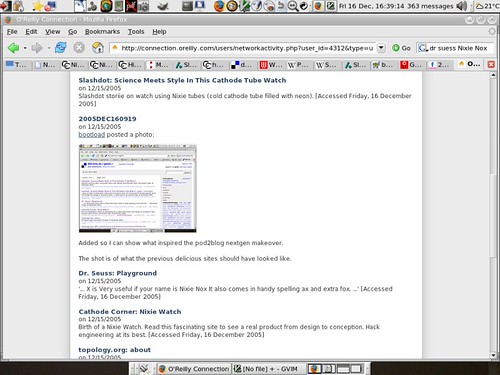Open the Wikipedia 'W P...' tab
Screen dimensions: 500x375
pos(299,65)
